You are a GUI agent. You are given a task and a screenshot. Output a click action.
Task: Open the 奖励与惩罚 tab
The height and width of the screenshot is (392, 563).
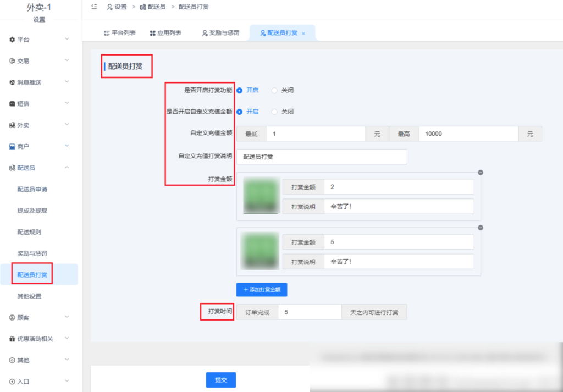click(220, 33)
